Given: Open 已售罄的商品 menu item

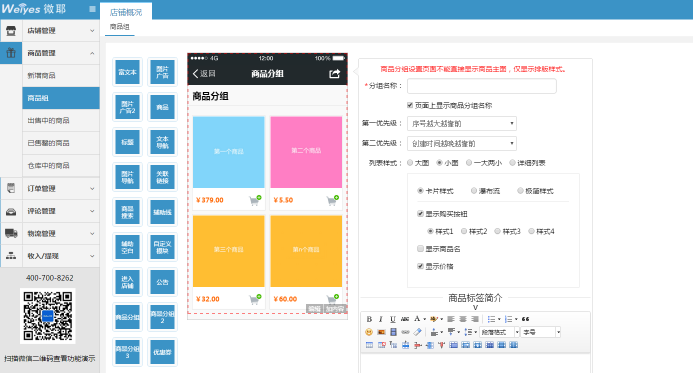Looking at the screenshot, I should pyautogui.click(x=61, y=143).
